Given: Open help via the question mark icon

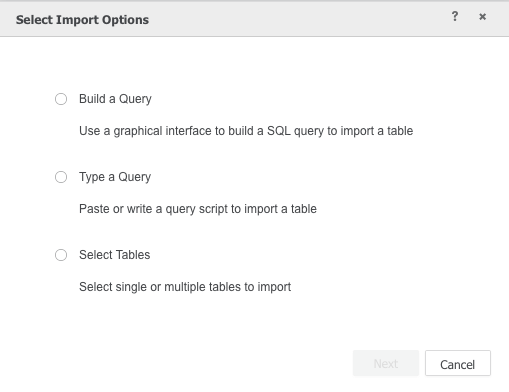Looking at the screenshot, I should pyautogui.click(x=455, y=16).
